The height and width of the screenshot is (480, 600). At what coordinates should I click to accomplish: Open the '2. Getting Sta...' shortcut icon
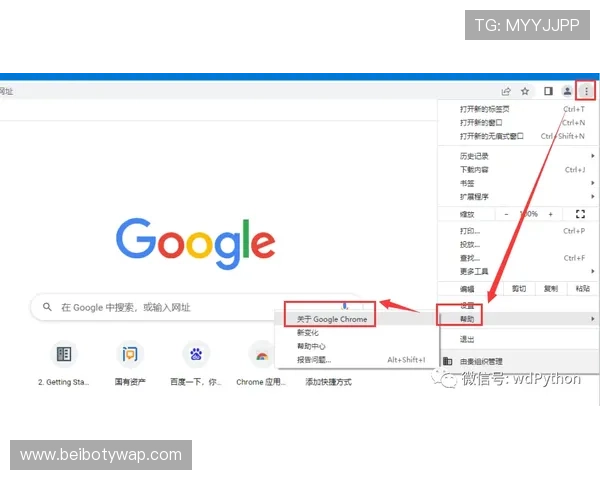point(64,354)
